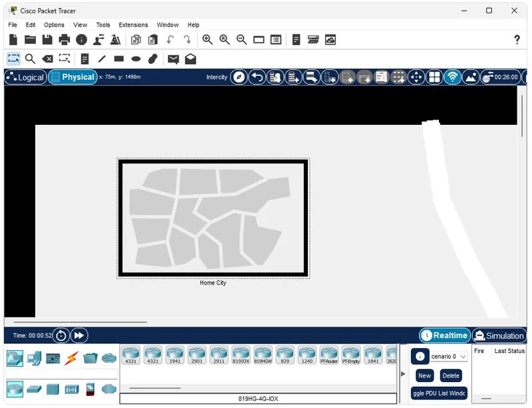This screenshot has width=532, height=408.
Task: Select the Delete tool
Action: (x=47, y=59)
